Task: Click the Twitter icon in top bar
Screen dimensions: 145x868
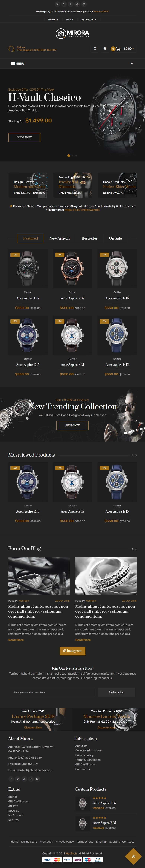Action: pos(57,4)
